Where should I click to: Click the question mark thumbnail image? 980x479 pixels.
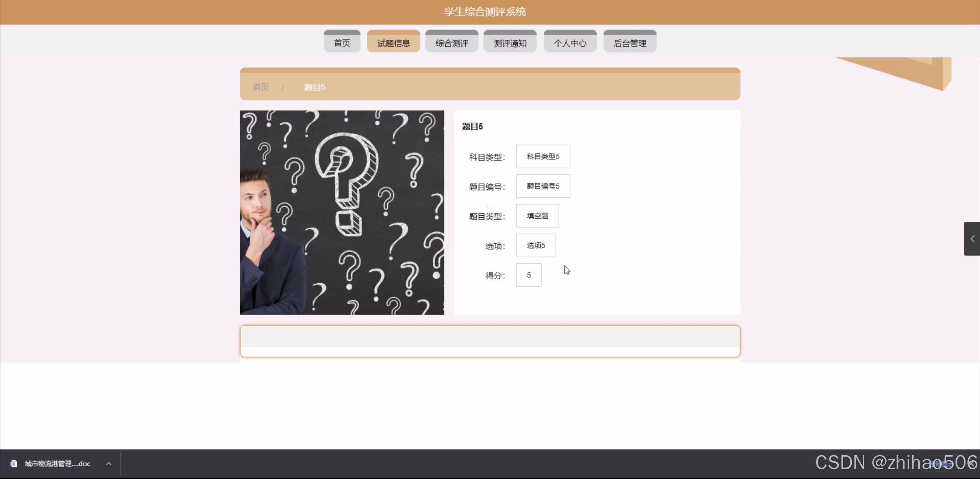[342, 213]
